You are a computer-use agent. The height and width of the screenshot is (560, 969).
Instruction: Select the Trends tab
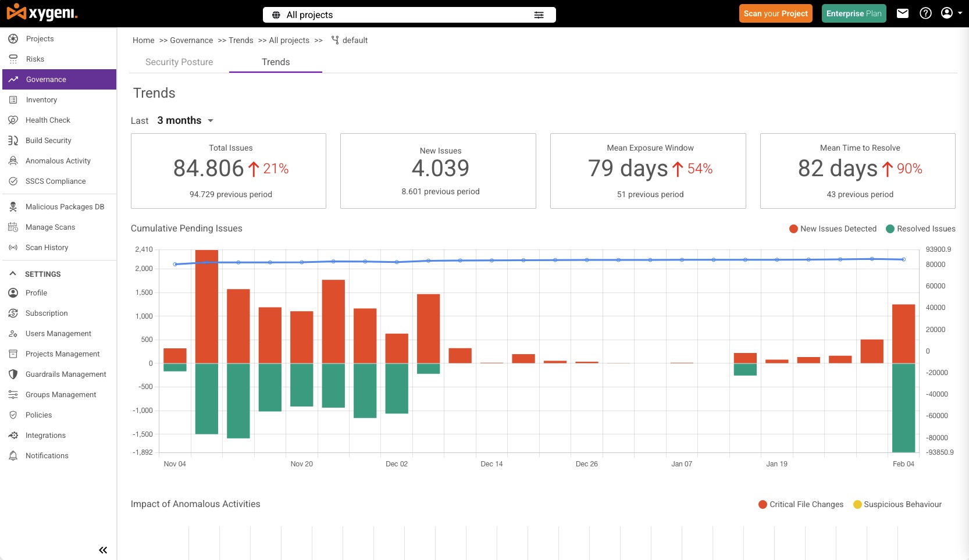pyautogui.click(x=276, y=62)
